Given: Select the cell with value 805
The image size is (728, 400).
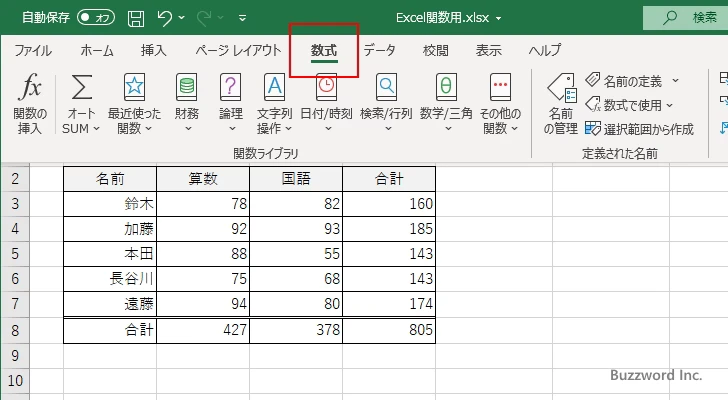Looking at the screenshot, I should coord(389,330).
